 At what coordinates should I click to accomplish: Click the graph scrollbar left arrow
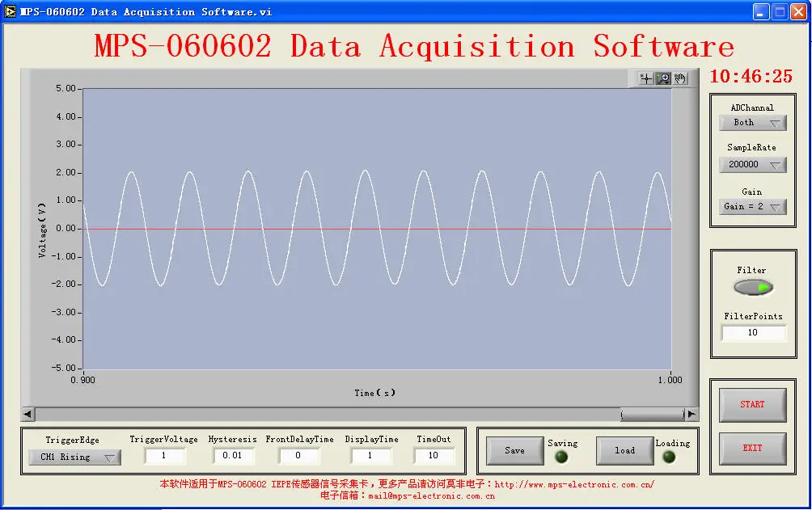point(28,414)
